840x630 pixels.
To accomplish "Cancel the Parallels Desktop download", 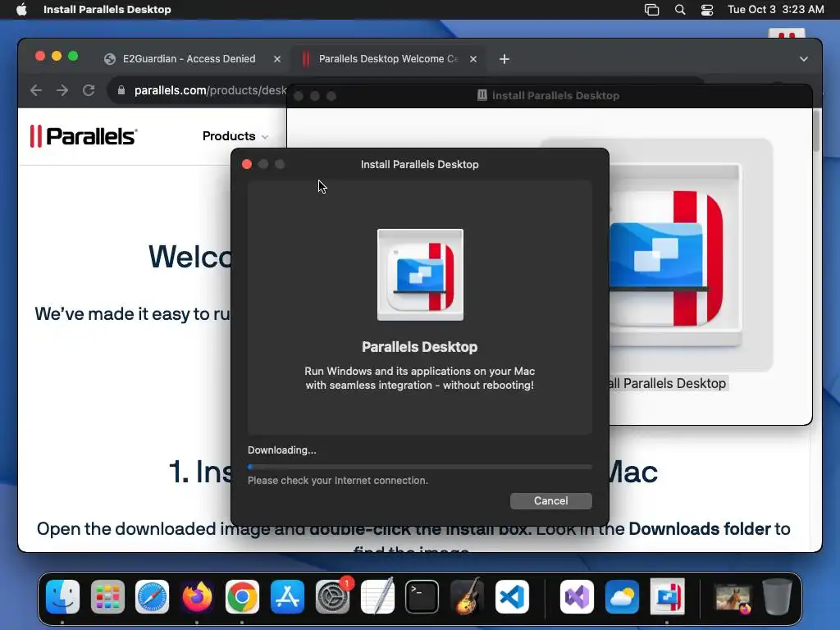I will [x=550, y=501].
